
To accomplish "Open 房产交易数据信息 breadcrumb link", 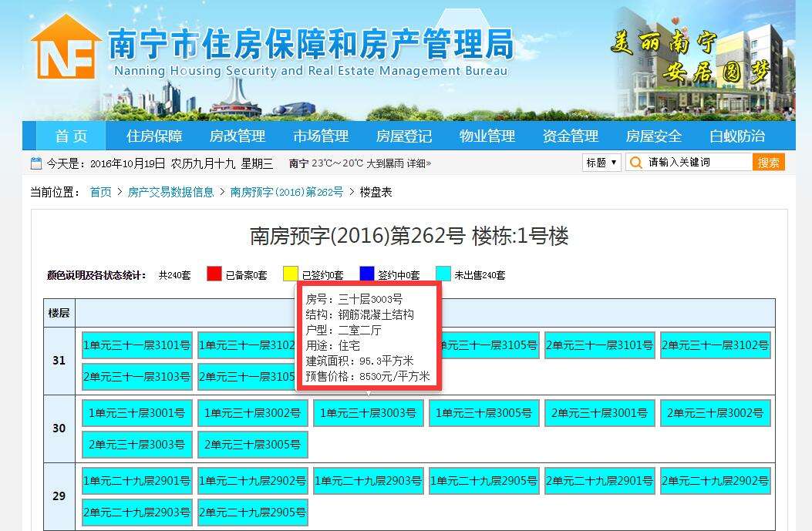I will coord(171,192).
